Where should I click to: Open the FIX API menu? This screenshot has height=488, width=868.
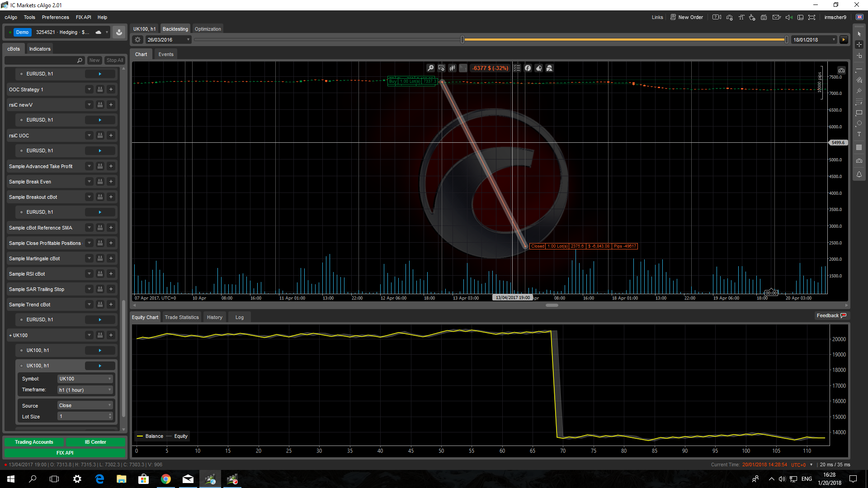(x=83, y=17)
